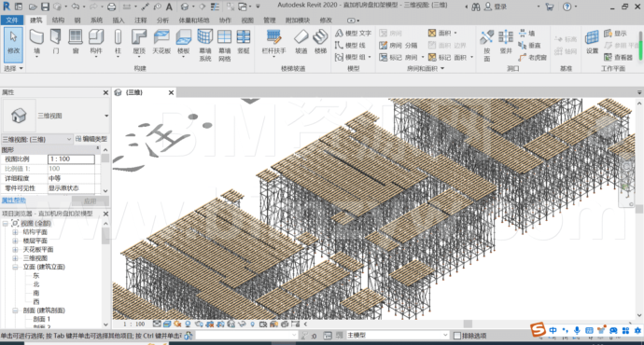The height and width of the screenshot is (345, 644).
Task: Expand the Select (选择) panel dropdown
Action: point(13,68)
